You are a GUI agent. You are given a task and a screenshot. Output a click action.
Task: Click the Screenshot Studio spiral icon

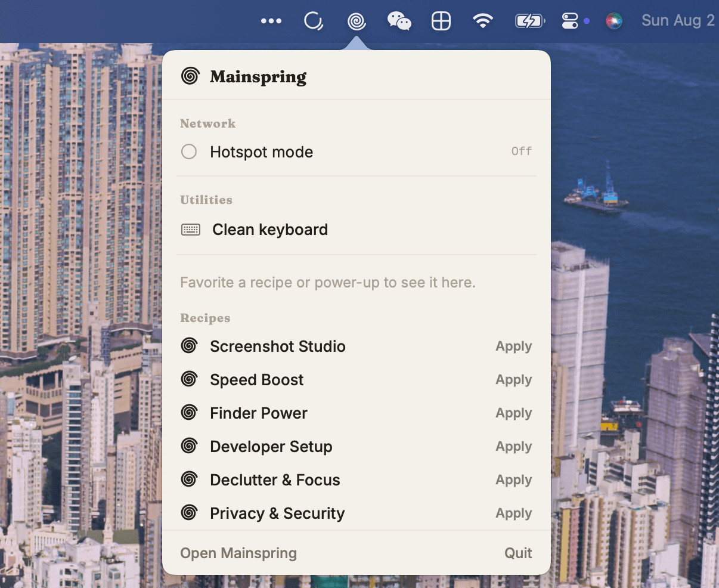[x=190, y=345]
